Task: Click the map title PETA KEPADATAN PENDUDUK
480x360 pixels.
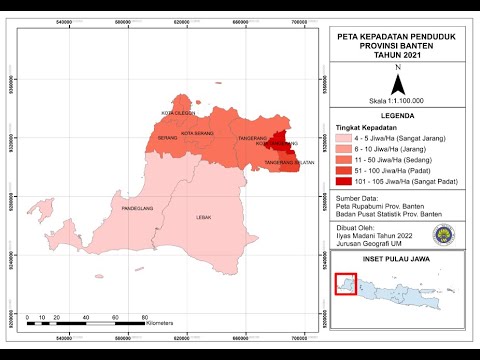Action: point(396,37)
